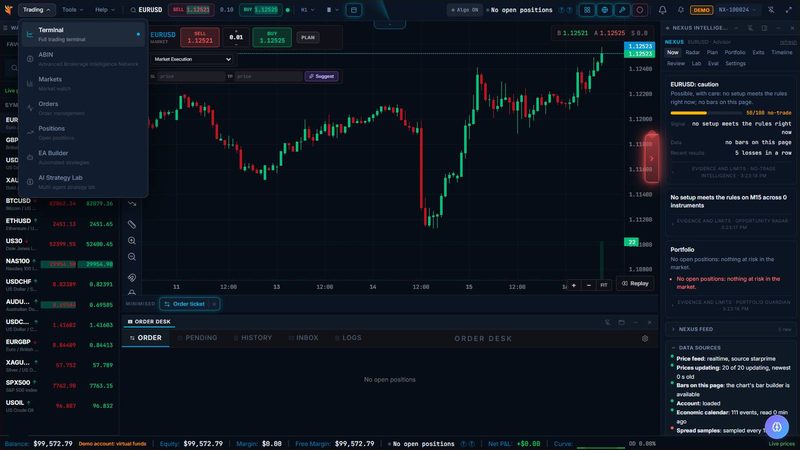800x450 pixels.
Task: Expand the red side panel arrow on chart
Action: click(652, 158)
